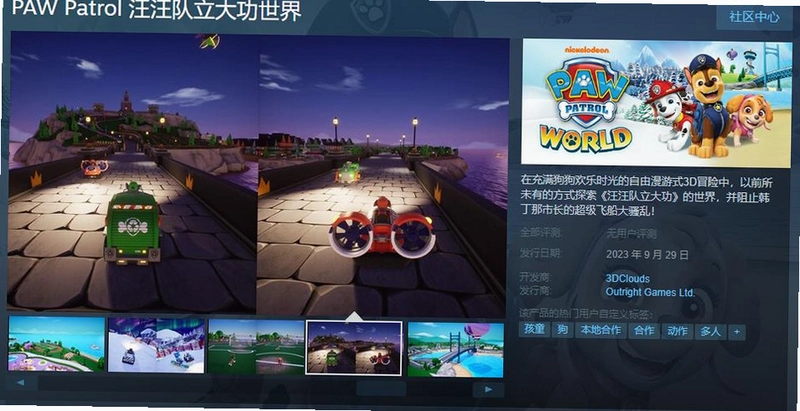Image resolution: width=800 pixels, height=411 pixels.
Task: Add a tag with the plus button
Action: point(736,332)
